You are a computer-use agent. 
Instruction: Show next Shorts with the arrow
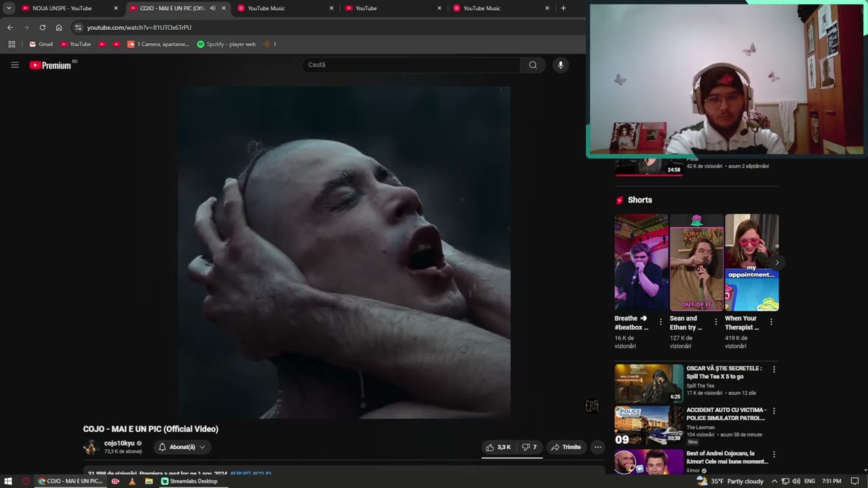coord(776,262)
